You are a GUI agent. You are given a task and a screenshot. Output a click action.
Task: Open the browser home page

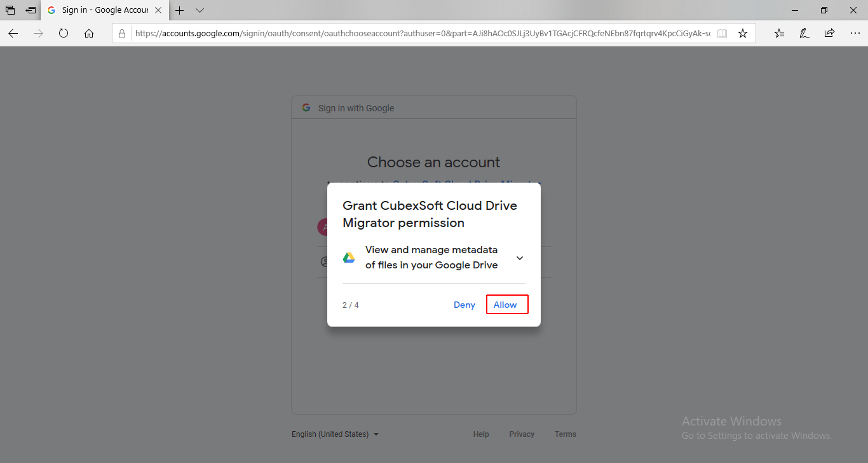[89, 34]
